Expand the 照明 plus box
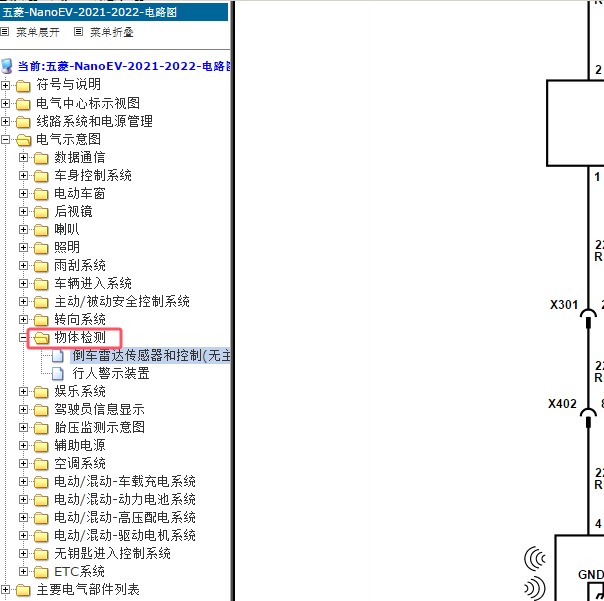Screen dimensions: 604x601 click(23, 248)
